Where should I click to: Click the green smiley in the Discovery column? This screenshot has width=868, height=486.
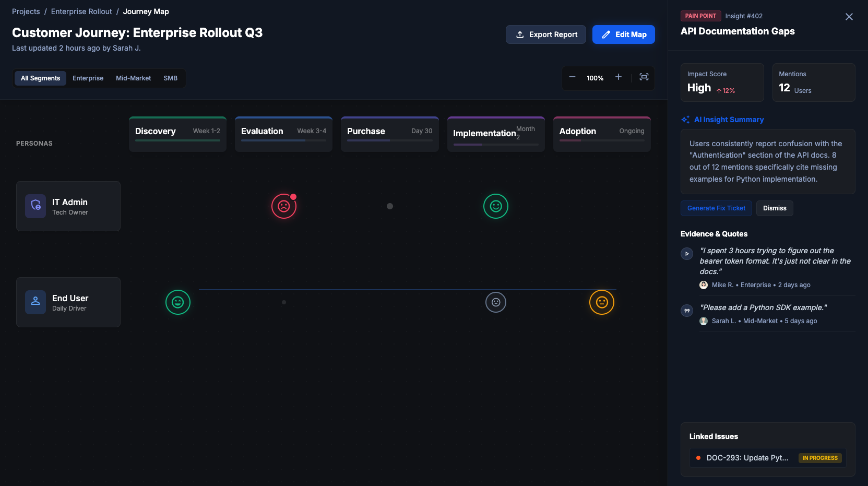(177, 302)
